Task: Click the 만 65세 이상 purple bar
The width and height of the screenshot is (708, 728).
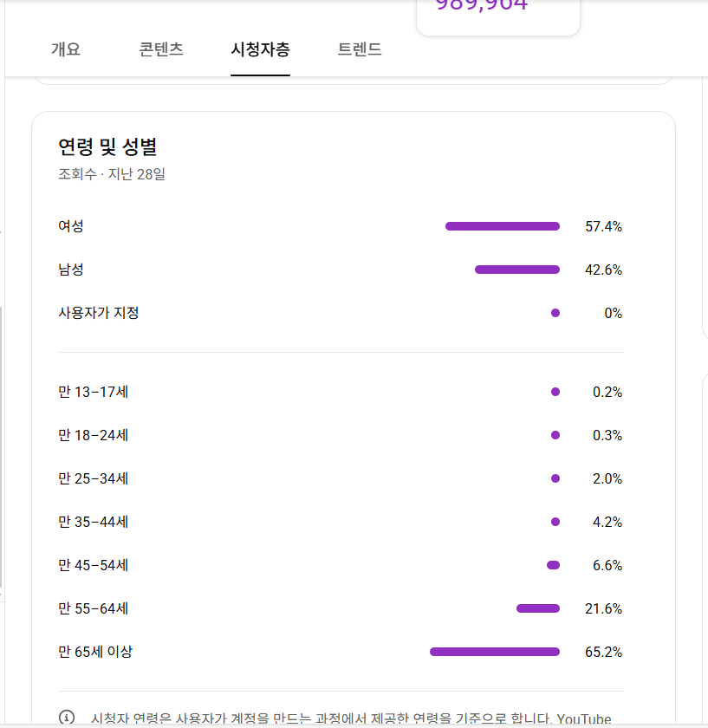Action: pyautogui.click(x=495, y=652)
